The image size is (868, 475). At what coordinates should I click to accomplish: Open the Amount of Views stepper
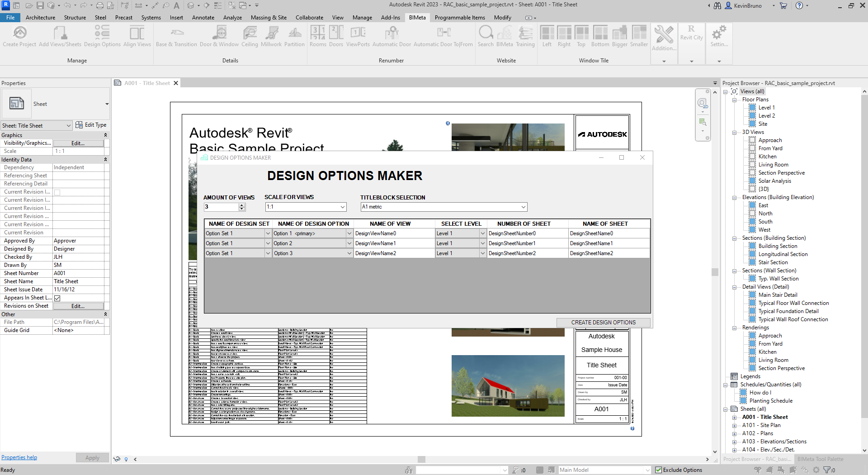click(x=242, y=207)
